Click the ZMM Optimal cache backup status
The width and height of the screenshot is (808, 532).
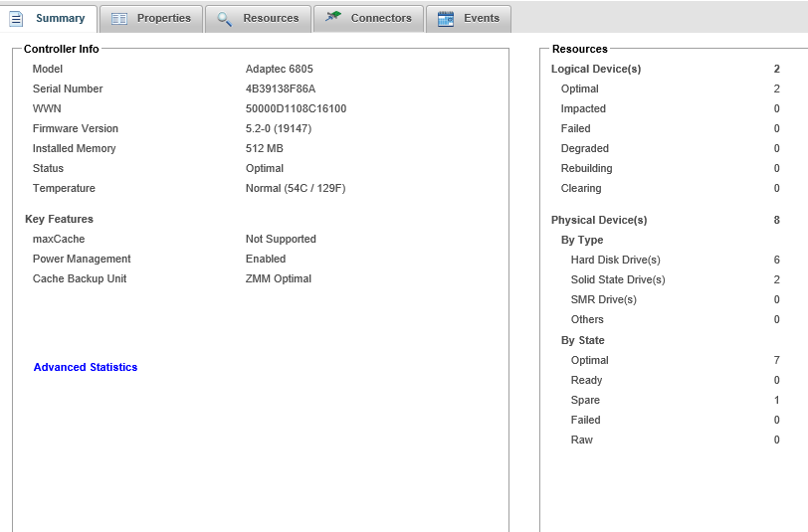click(279, 279)
